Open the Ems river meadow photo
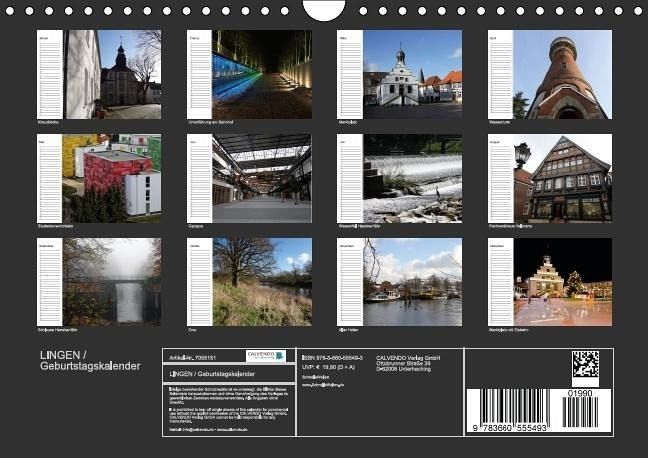 click(262, 281)
